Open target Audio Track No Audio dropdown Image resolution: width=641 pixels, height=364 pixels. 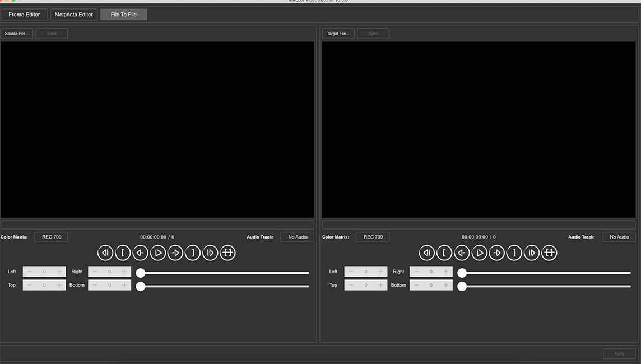click(x=619, y=237)
